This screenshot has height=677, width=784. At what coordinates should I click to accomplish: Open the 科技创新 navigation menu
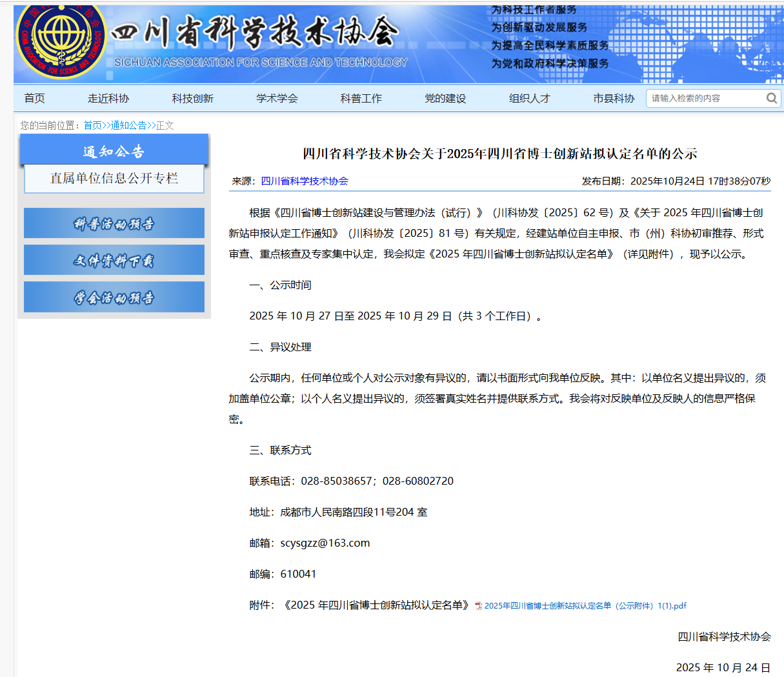click(x=192, y=98)
